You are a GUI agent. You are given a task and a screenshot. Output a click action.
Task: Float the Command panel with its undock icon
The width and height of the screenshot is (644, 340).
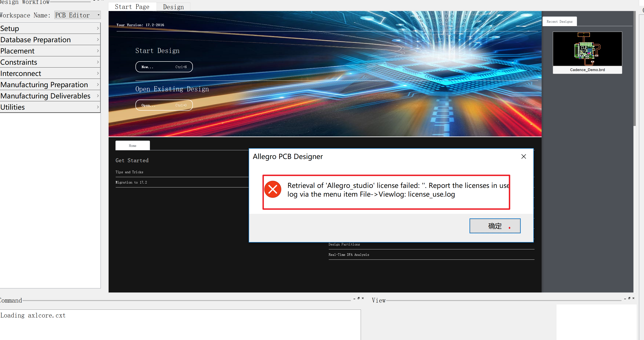[358, 298]
